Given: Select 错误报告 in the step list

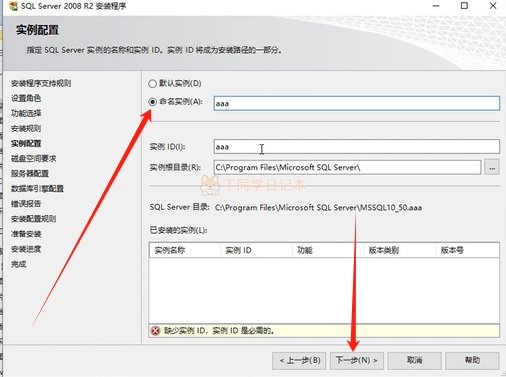Looking at the screenshot, I should (x=26, y=204).
